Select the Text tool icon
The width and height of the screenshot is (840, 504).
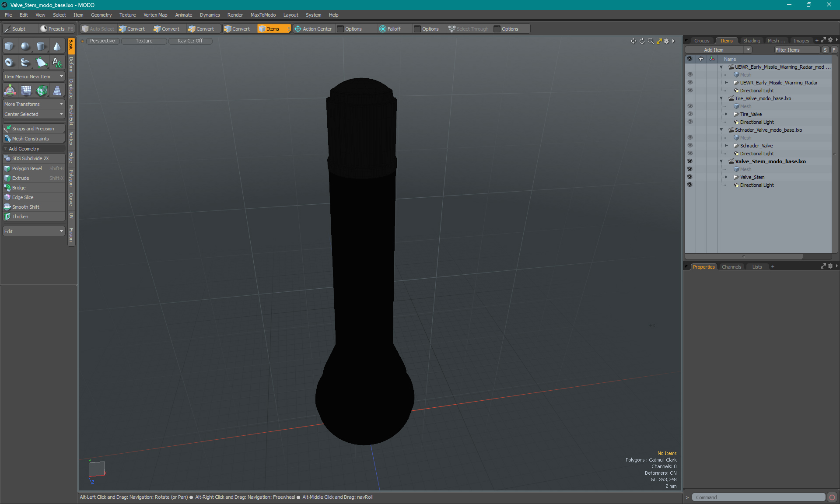click(57, 63)
